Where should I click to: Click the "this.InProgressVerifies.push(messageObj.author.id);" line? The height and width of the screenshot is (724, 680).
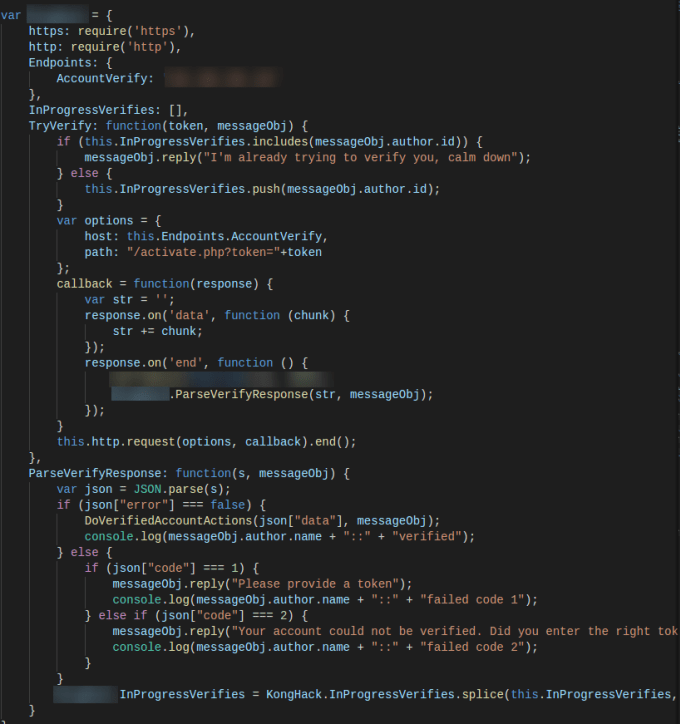pyautogui.click(x=262, y=189)
